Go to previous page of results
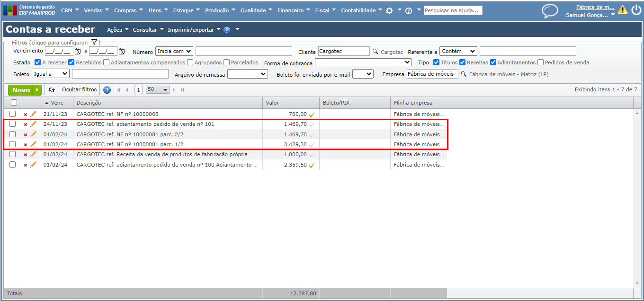Screen dimensions: 644x301 tap(127, 90)
